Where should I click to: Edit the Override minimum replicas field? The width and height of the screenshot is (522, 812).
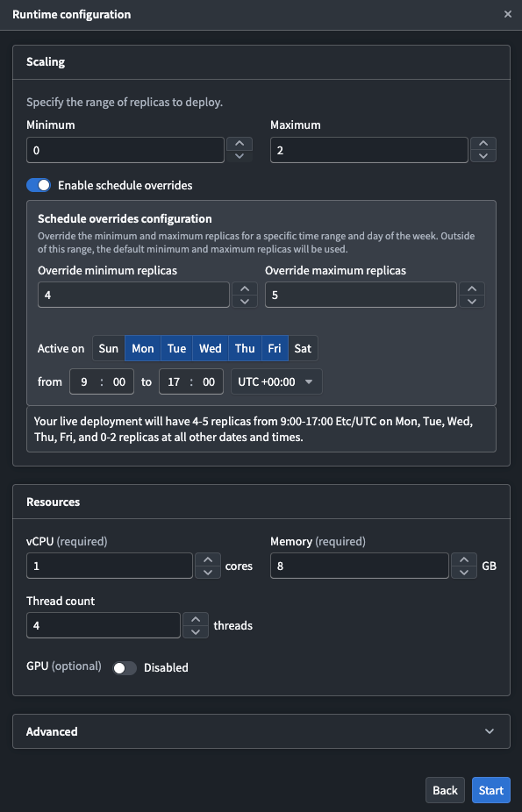pos(133,295)
